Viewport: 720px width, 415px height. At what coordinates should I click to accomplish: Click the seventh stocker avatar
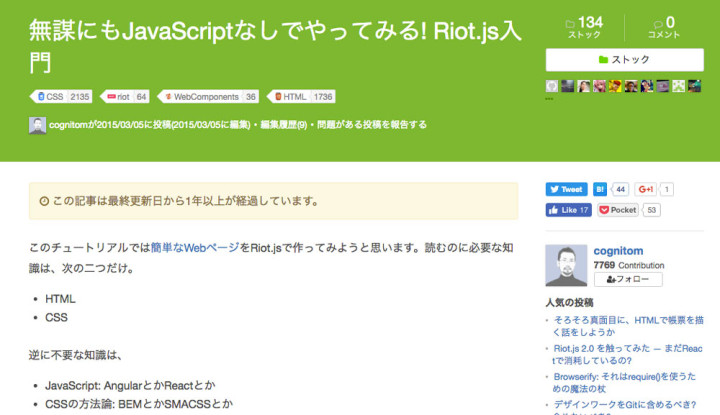[647, 86]
